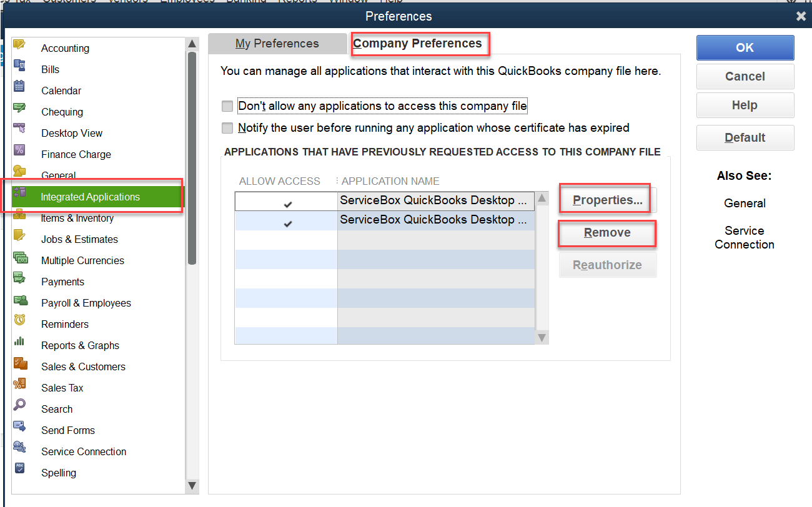Close the Preferences dialog
The image size is (812, 507).
click(x=801, y=16)
